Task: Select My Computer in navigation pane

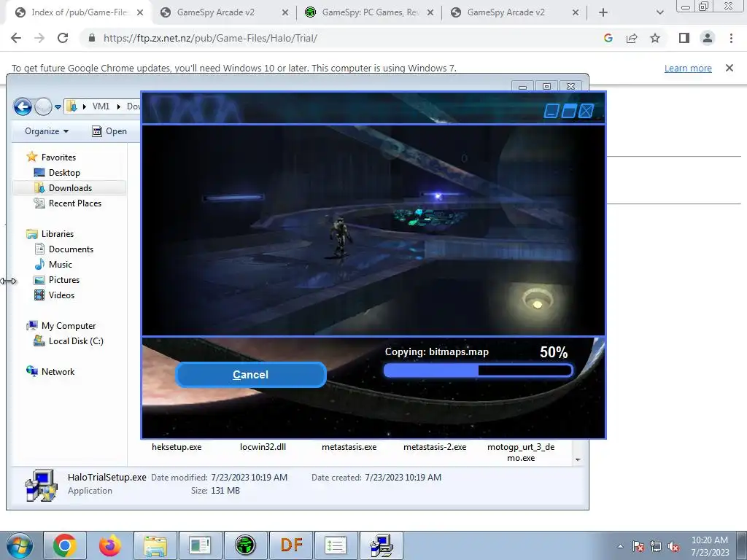Action: click(x=68, y=326)
